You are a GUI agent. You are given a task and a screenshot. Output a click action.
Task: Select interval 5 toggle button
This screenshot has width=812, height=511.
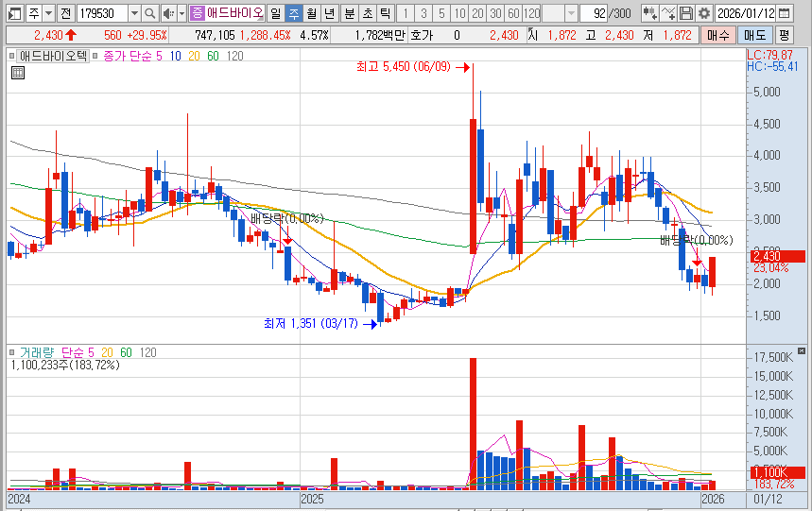[441, 13]
